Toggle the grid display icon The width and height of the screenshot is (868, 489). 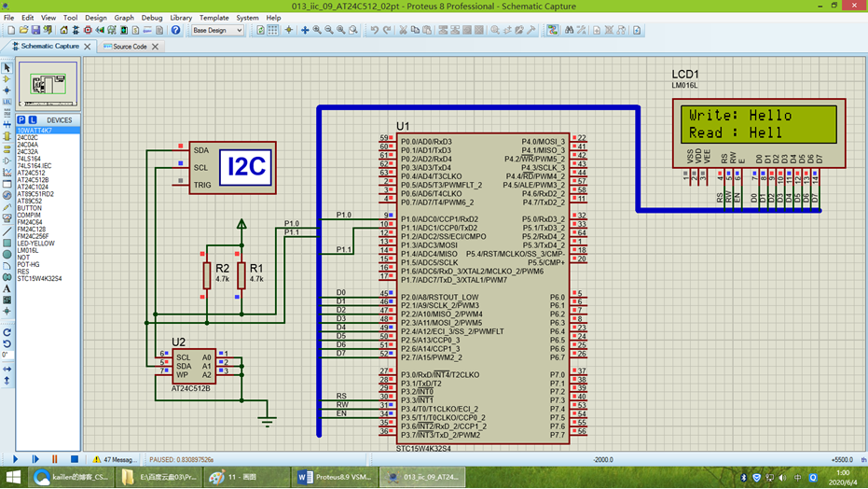273,31
